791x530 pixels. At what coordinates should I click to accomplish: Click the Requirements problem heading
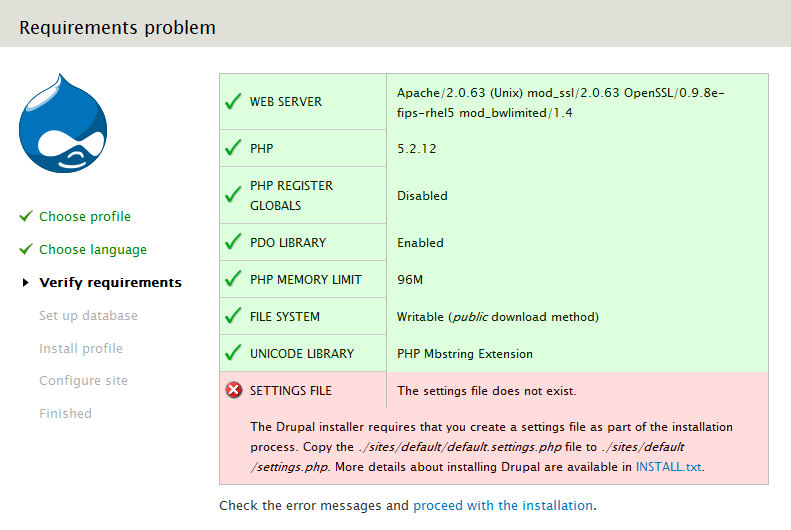point(118,28)
